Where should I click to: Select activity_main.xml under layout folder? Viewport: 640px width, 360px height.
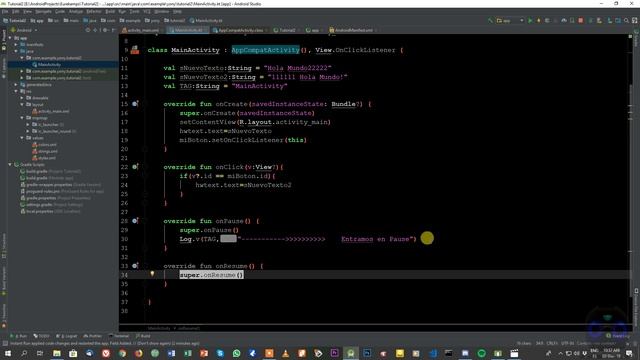click(x=51, y=111)
